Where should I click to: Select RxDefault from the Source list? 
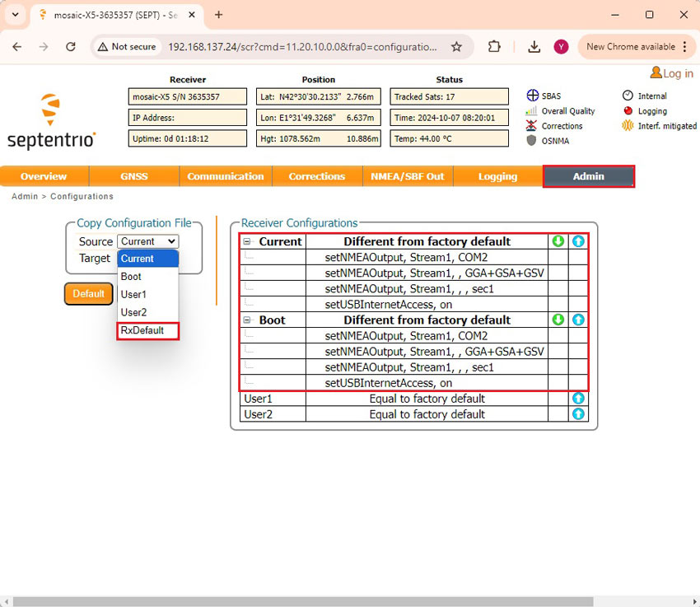[142, 330]
